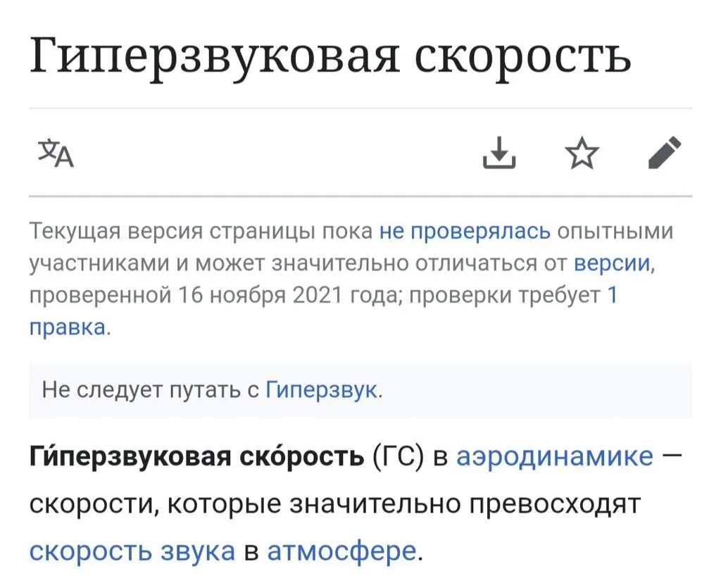Click 'проверки требует' text in the notice
Viewport: 721px width, 588px height.
[x=504, y=296]
